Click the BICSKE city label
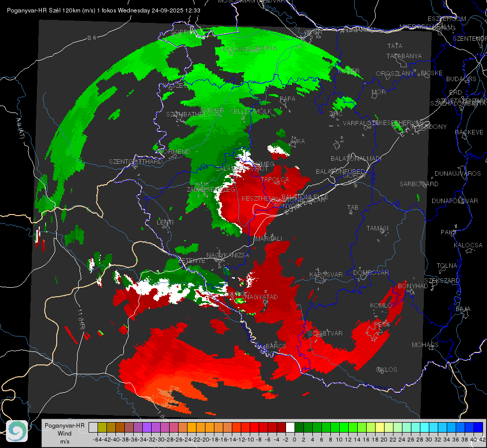The height and width of the screenshot is (448, 487). click(x=431, y=73)
